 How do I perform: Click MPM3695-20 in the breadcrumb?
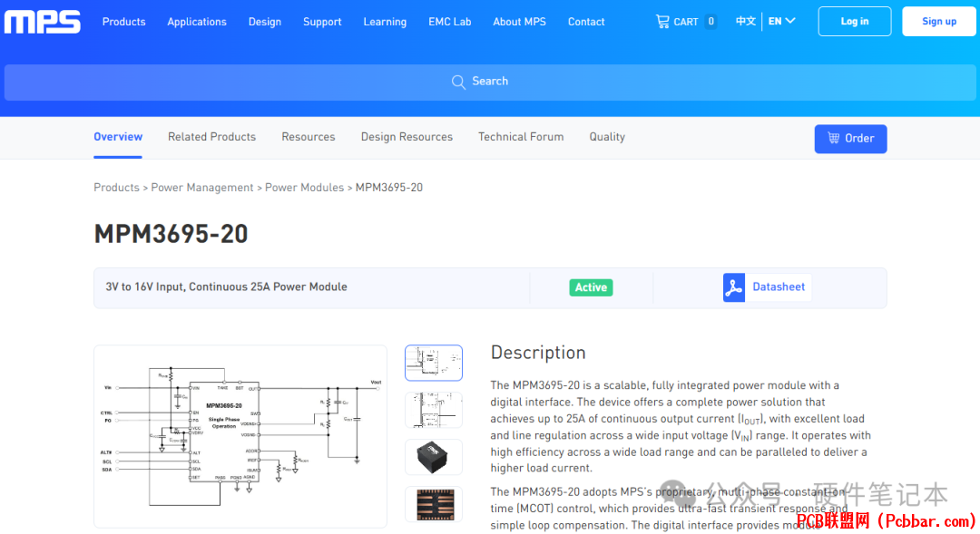pos(388,188)
